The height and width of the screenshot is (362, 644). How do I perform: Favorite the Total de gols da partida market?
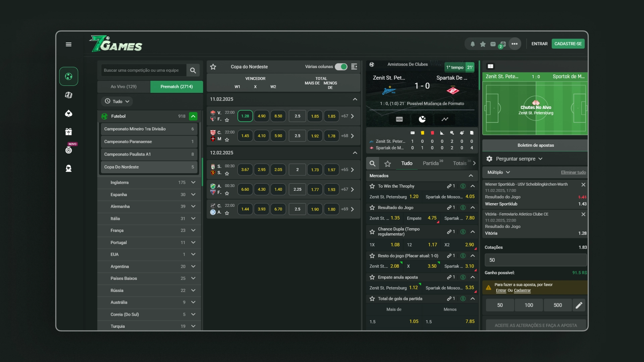click(372, 299)
